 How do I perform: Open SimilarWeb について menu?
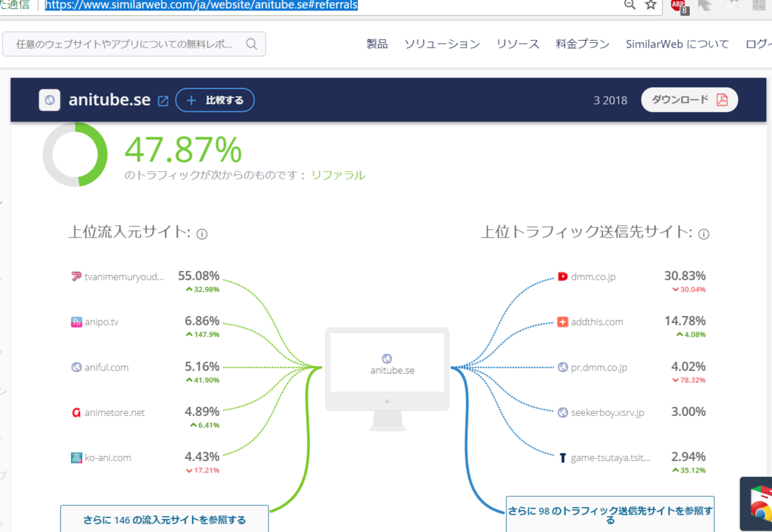pyautogui.click(x=677, y=44)
